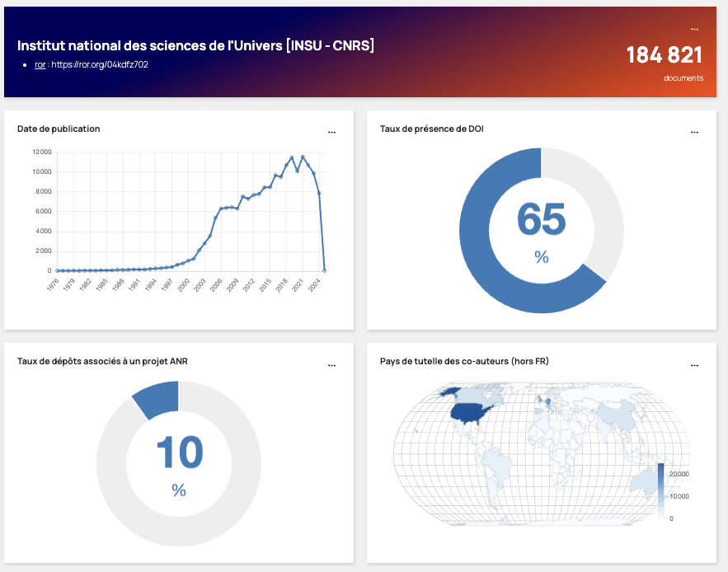728x572 pixels.
Task: Click the 184 821 documents count
Action: coord(664,55)
